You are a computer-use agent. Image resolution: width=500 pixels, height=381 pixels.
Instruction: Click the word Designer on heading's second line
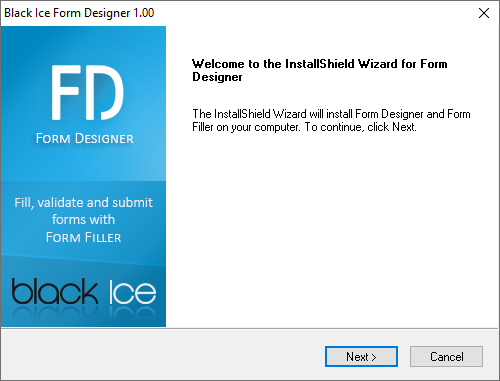click(217, 77)
